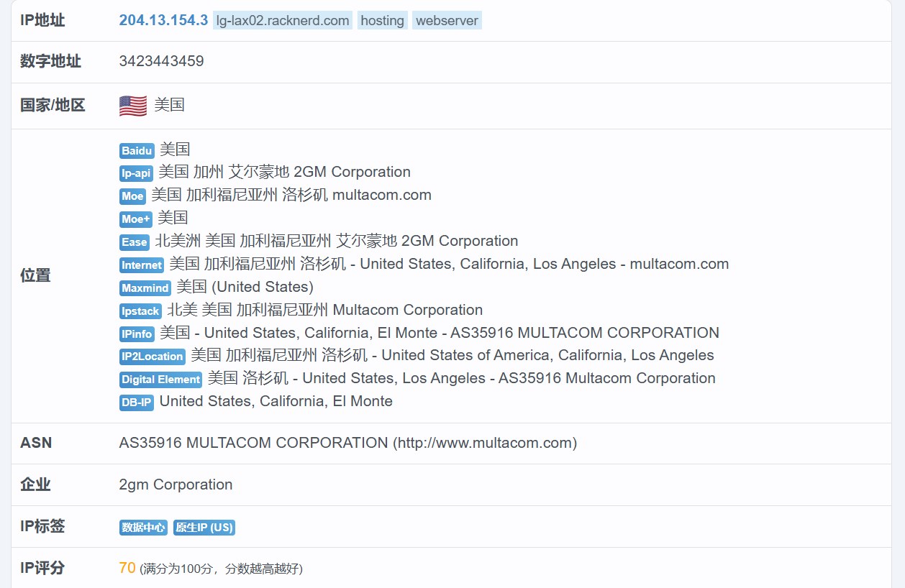Click the Maxmind source badge
Image resolution: width=905 pixels, height=588 pixels.
click(x=145, y=288)
